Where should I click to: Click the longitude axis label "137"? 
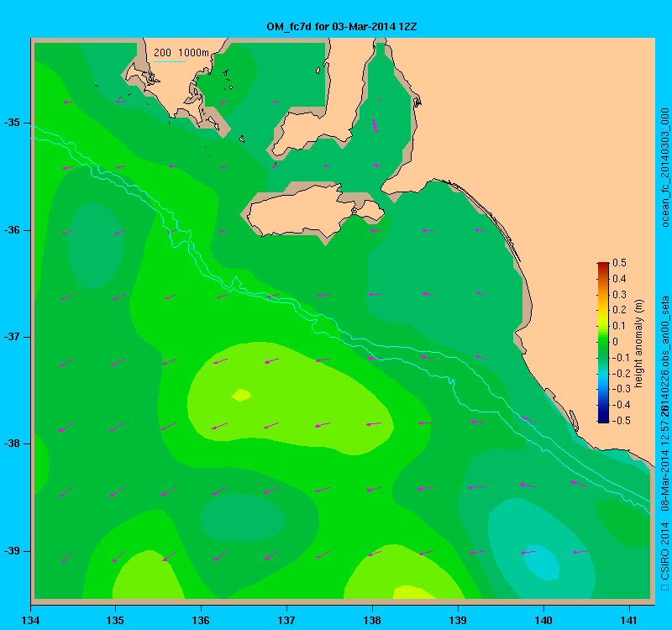286,620
